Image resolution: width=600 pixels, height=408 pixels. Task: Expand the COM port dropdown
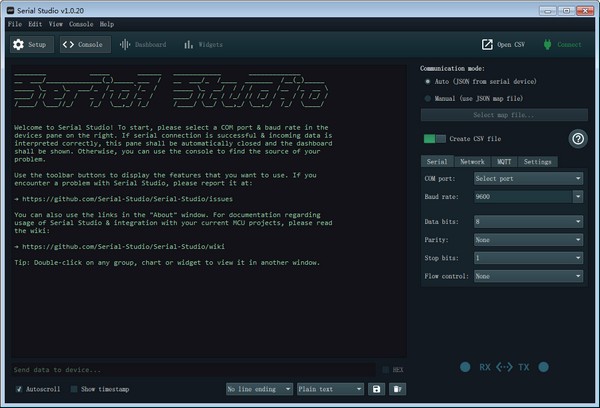coord(528,178)
